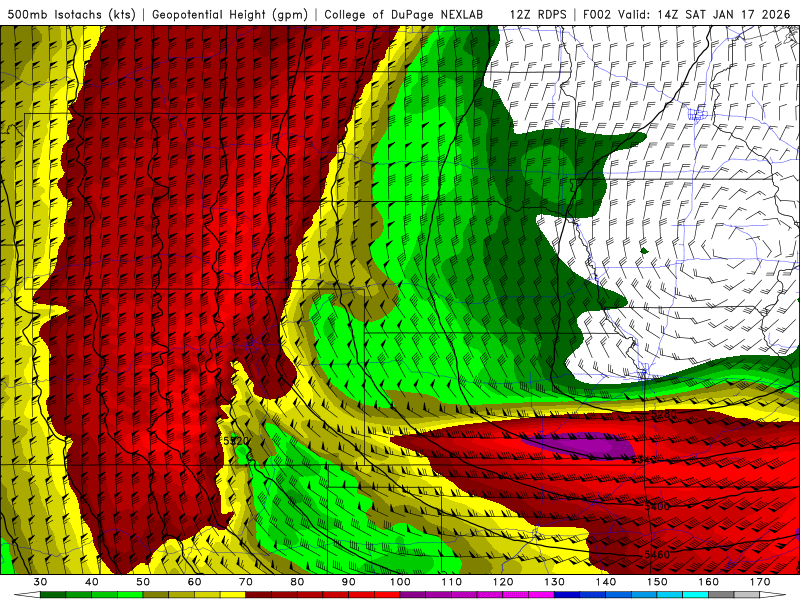This screenshot has height=600, width=800.
Task: Click the 110 value on the color scale
Action: tap(452, 582)
